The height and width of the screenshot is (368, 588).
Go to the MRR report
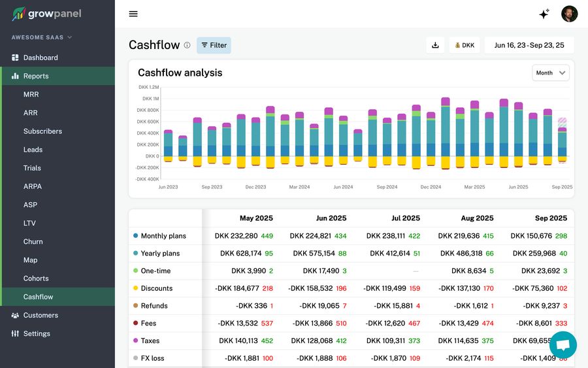point(31,94)
